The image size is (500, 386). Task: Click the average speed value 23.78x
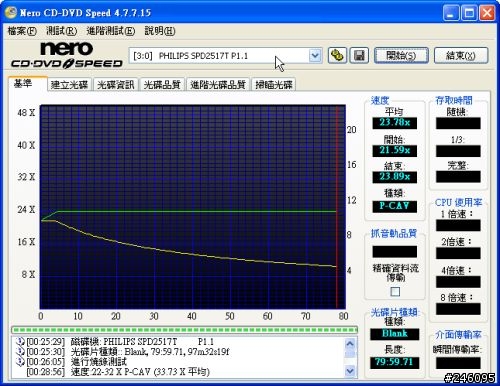(x=395, y=123)
